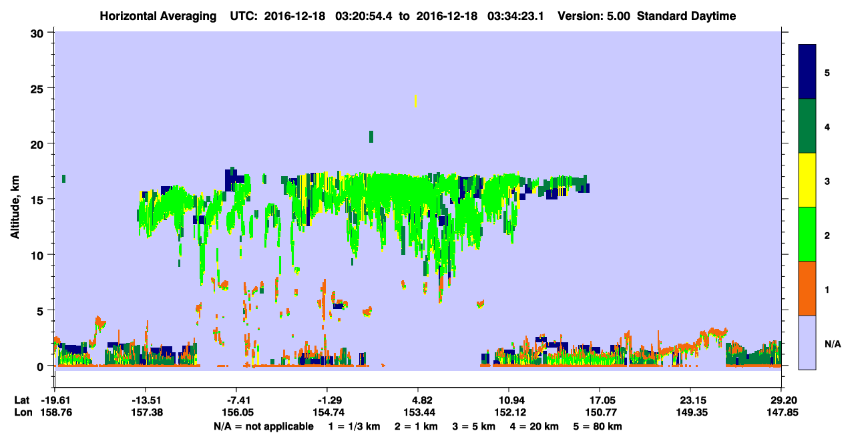Click the colorbar label '5'
Viewport: 868px width, 445px height.
click(827, 72)
